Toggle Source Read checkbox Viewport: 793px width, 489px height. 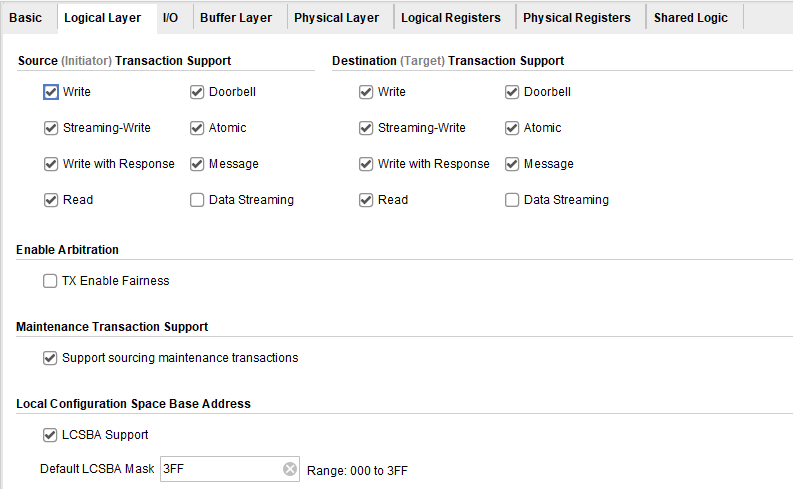(51, 200)
